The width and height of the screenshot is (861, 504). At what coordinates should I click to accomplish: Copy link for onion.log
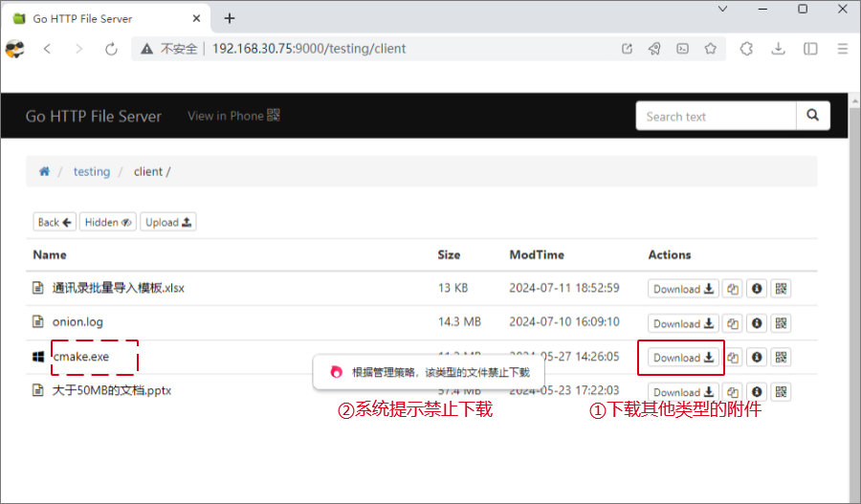(733, 323)
